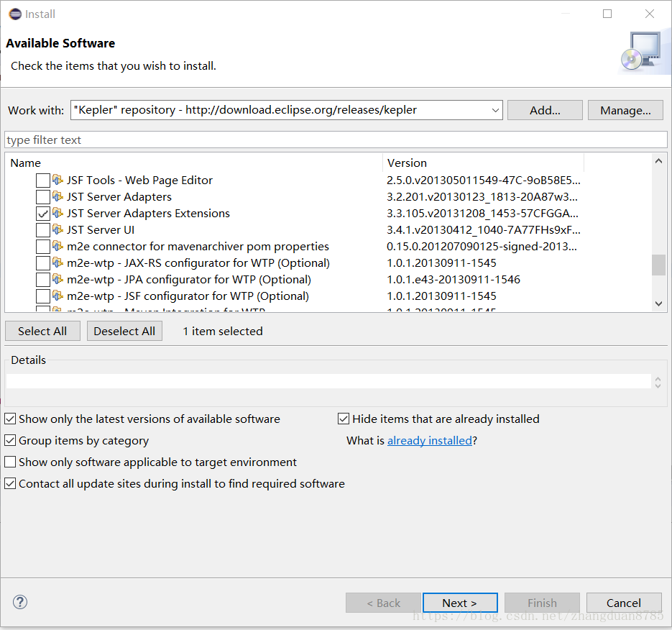672x630 pixels.
Task: Click Next > to continue installation
Action: tap(460, 603)
